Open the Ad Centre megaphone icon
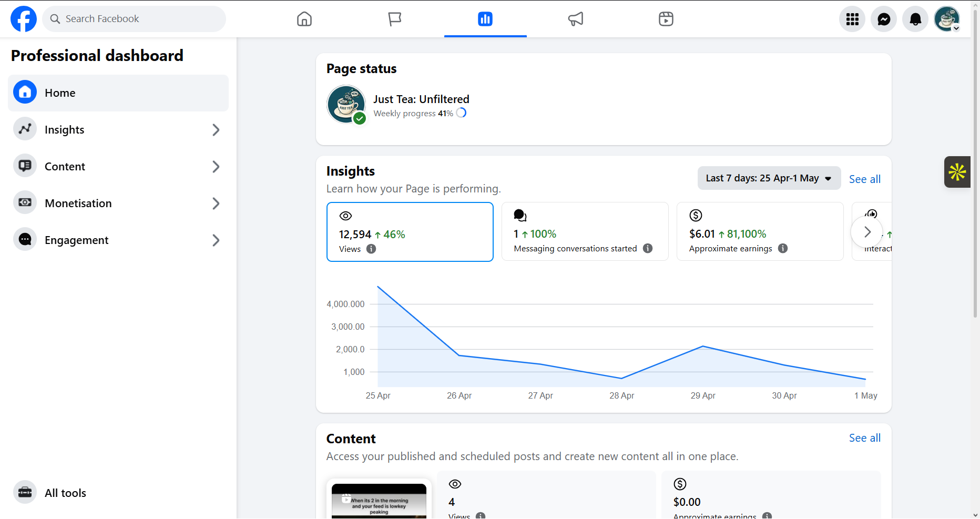The image size is (980, 519). coord(576,19)
